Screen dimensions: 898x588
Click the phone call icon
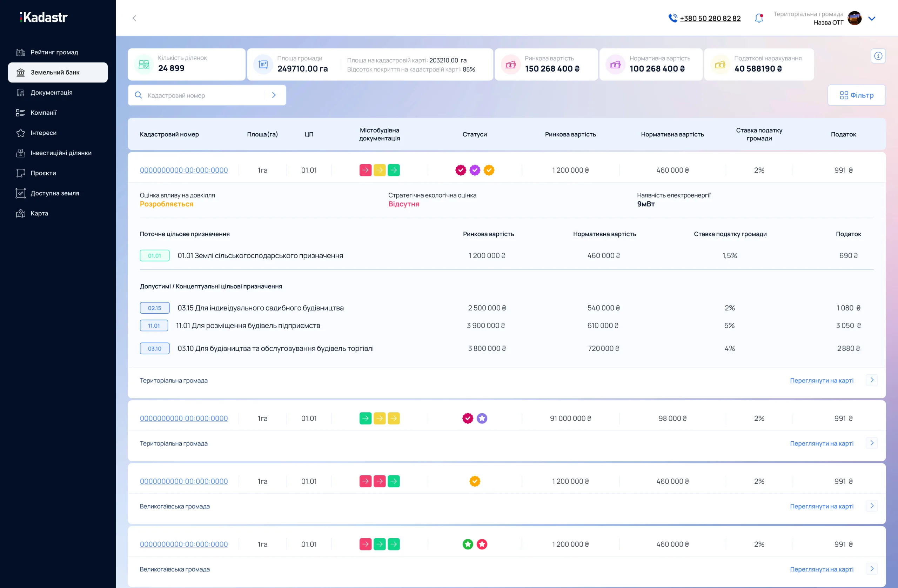672,18
